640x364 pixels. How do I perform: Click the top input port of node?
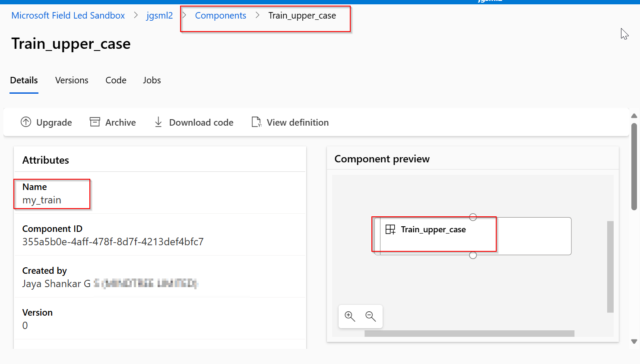(473, 217)
